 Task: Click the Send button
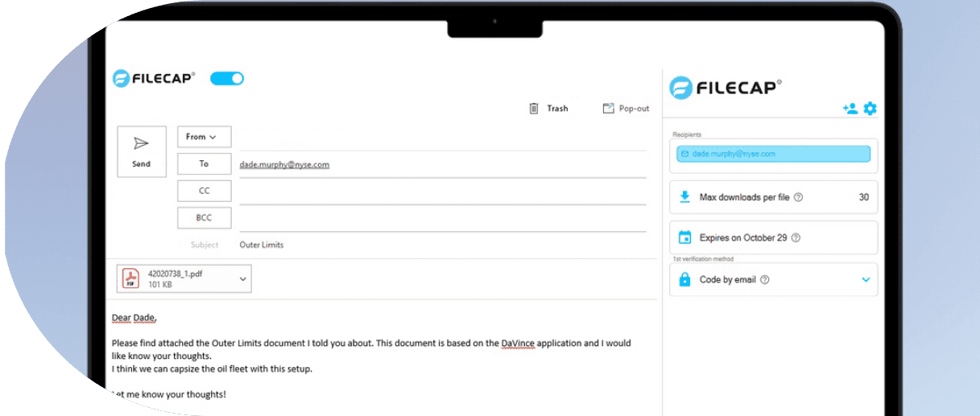[x=142, y=151]
